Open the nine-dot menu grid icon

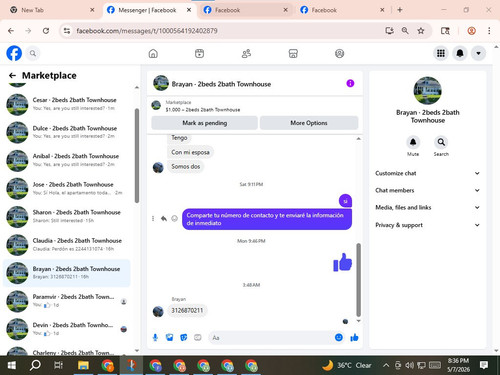[441, 53]
